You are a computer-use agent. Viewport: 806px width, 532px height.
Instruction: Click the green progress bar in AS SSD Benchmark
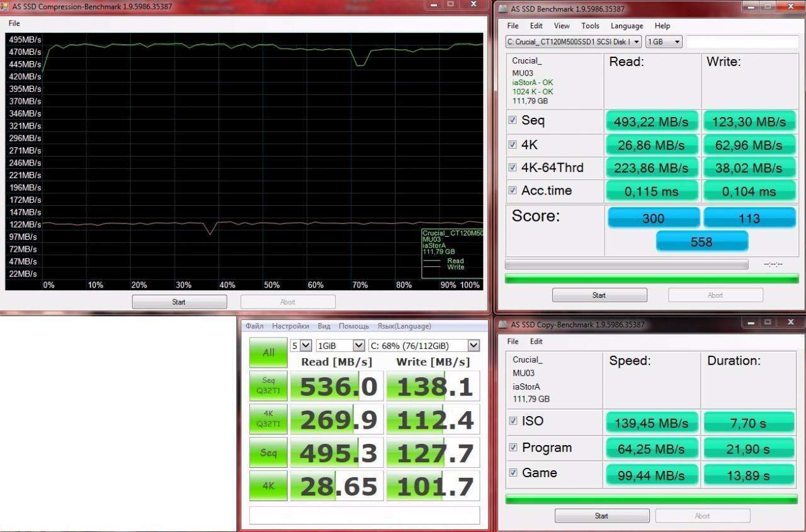click(652, 278)
